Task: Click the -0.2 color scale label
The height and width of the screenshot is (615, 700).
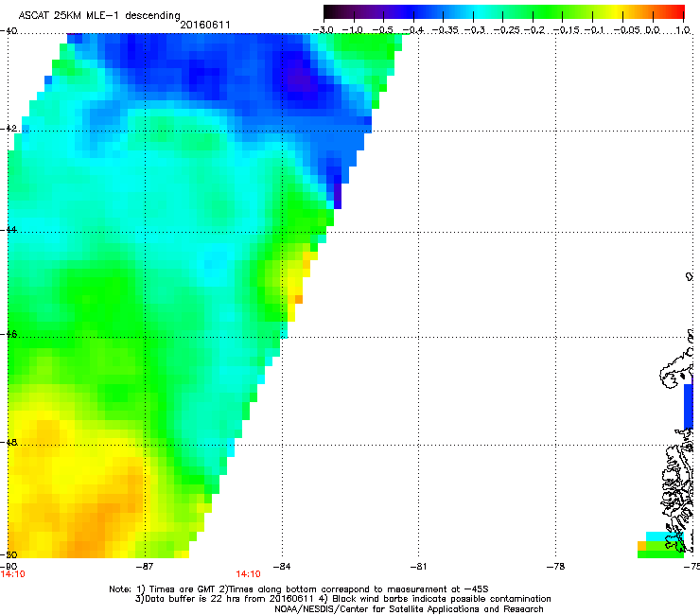Action: point(534,30)
